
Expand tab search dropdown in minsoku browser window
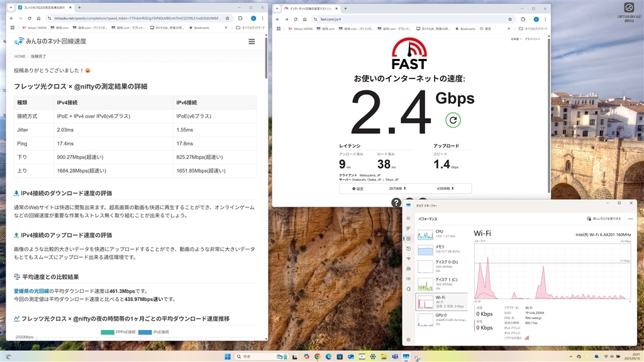(11, 8)
